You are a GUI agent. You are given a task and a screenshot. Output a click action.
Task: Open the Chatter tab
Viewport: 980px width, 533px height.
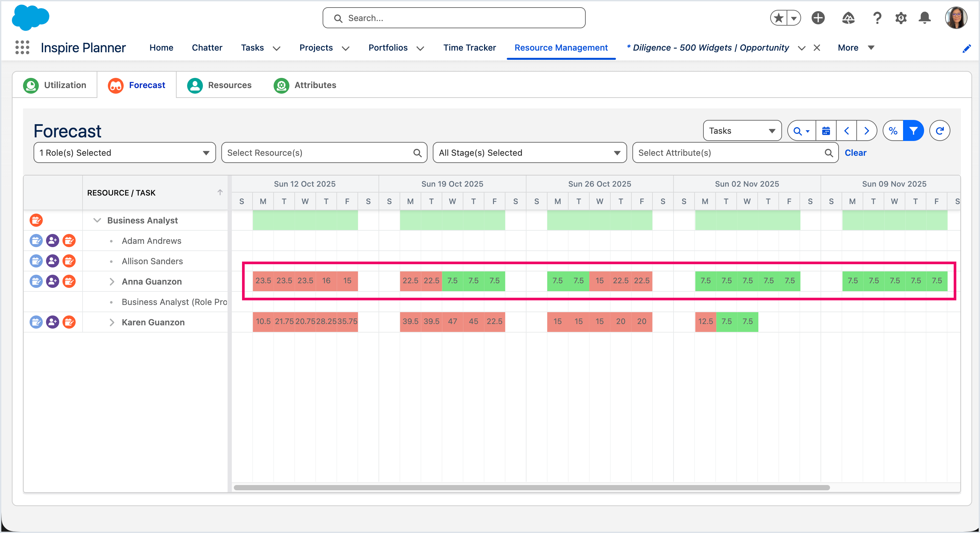tap(207, 48)
